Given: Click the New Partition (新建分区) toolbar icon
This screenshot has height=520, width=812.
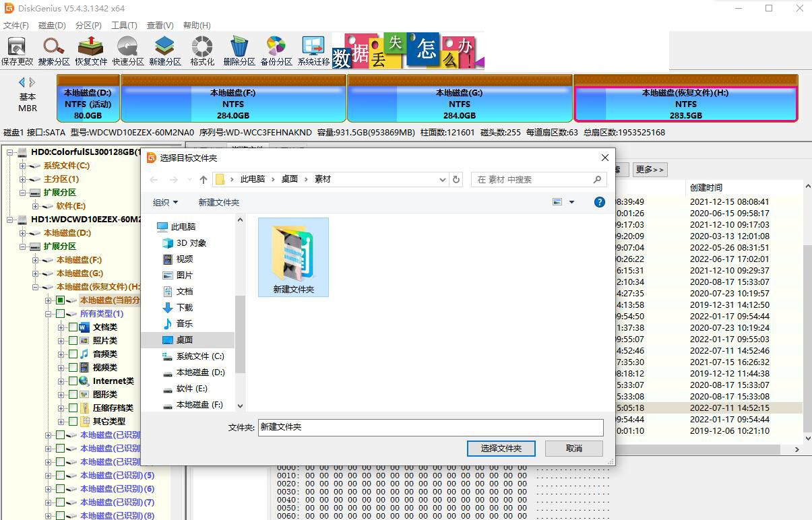Looking at the screenshot, I should pyautogui.click(x=165, y=51).
